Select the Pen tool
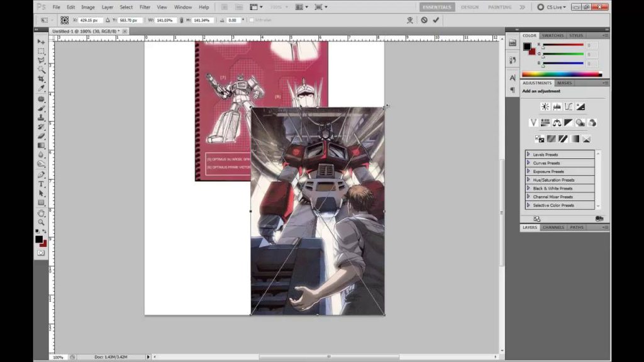This screenshot has width=644, height=362. tap(41, 175)
